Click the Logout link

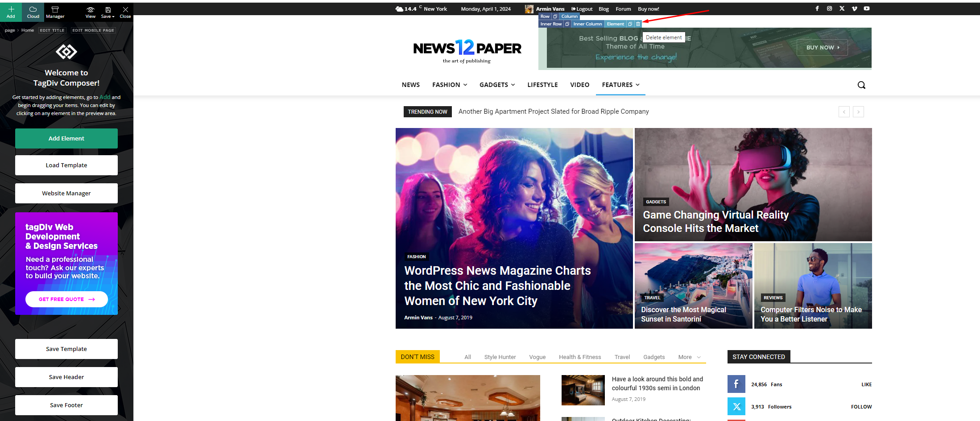pyautogui.click(x=582, y=9)
